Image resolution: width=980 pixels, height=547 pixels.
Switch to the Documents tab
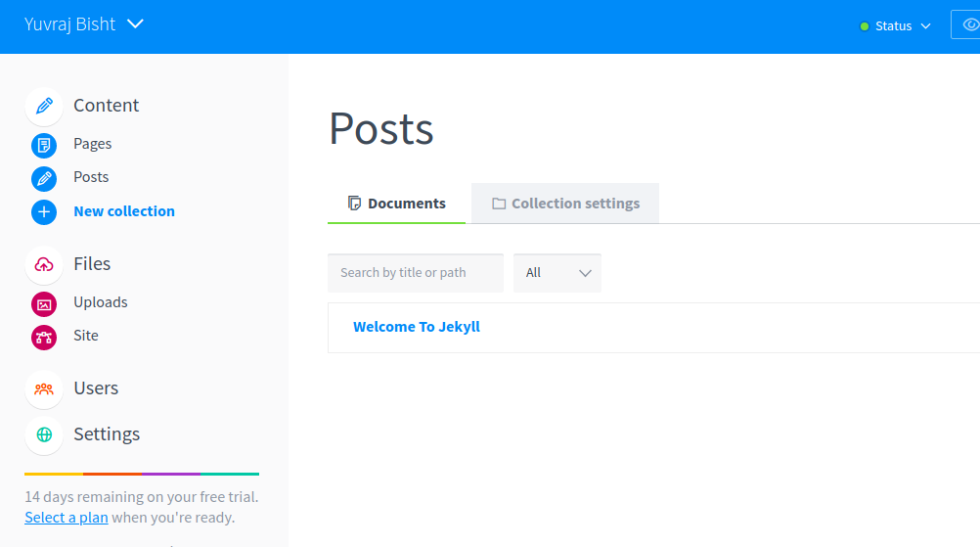click(397, 204)
